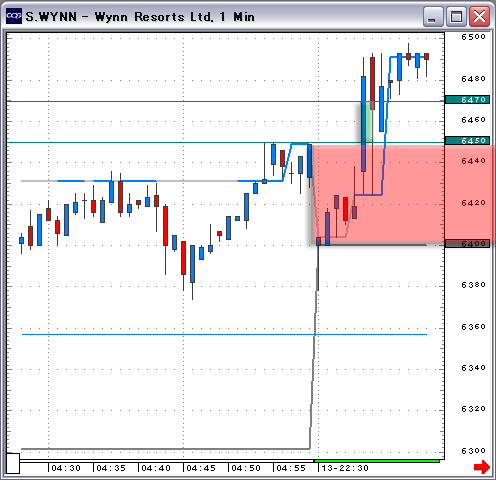Click the small green shaded box
496x480 pixels.
coord(367,122)
